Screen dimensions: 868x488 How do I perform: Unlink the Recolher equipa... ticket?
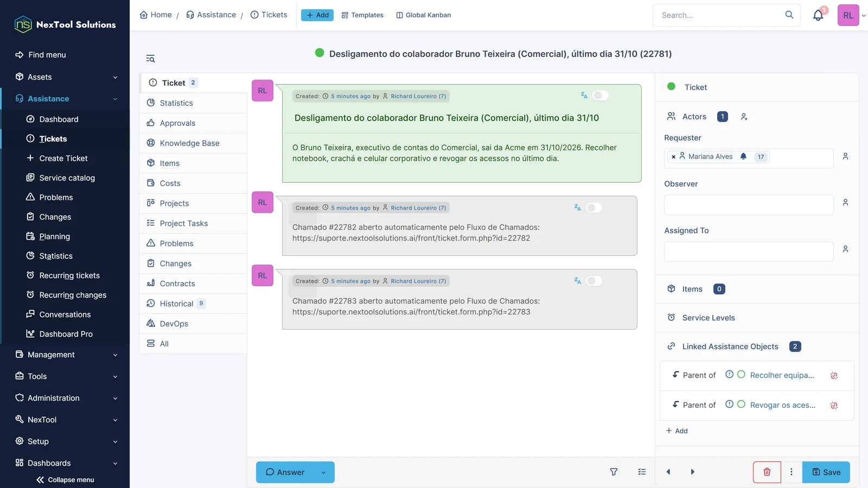click(x=834, y=376)
